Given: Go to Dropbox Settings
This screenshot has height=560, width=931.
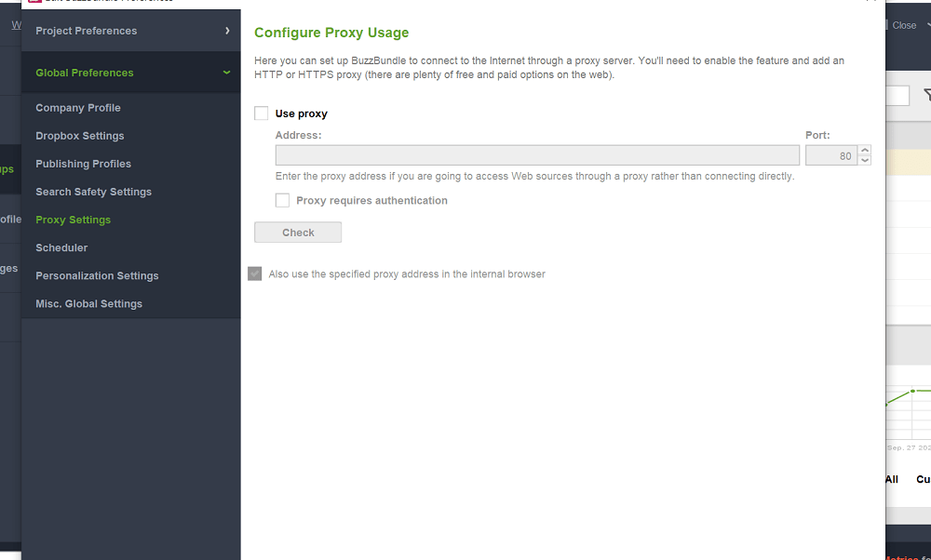Looking at the screenshot, I should tap(80, 136).
